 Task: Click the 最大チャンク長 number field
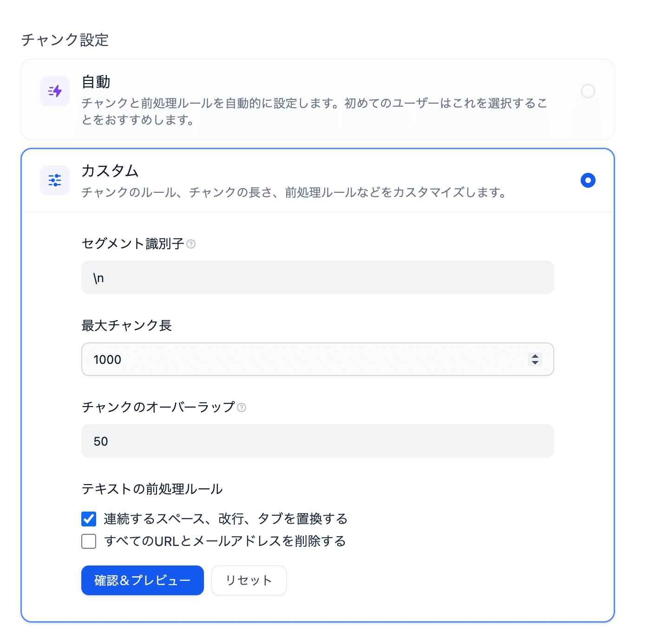click(x=302, y=360)
